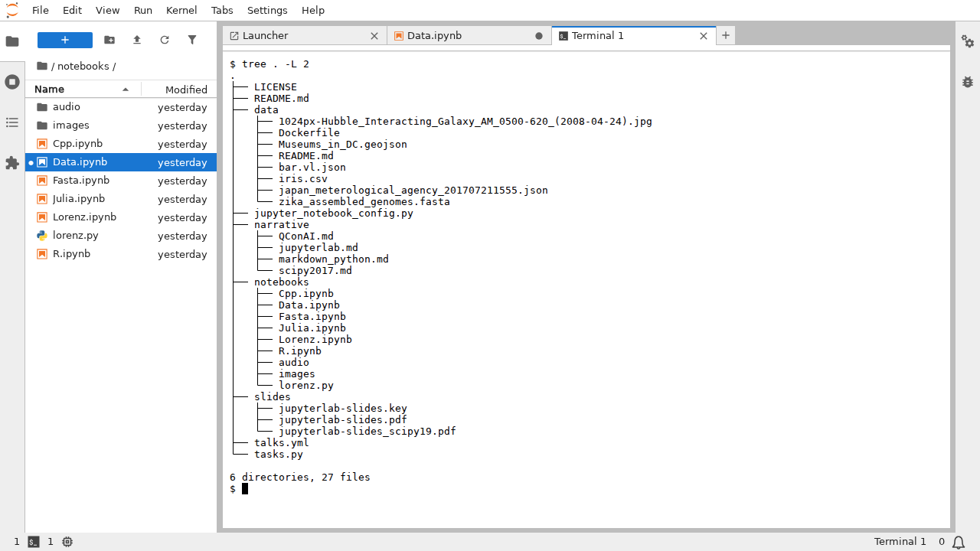Viewport: 980px width, 551px height.
Task: Sort files by Modified column
Action: (x=179, y=90)
